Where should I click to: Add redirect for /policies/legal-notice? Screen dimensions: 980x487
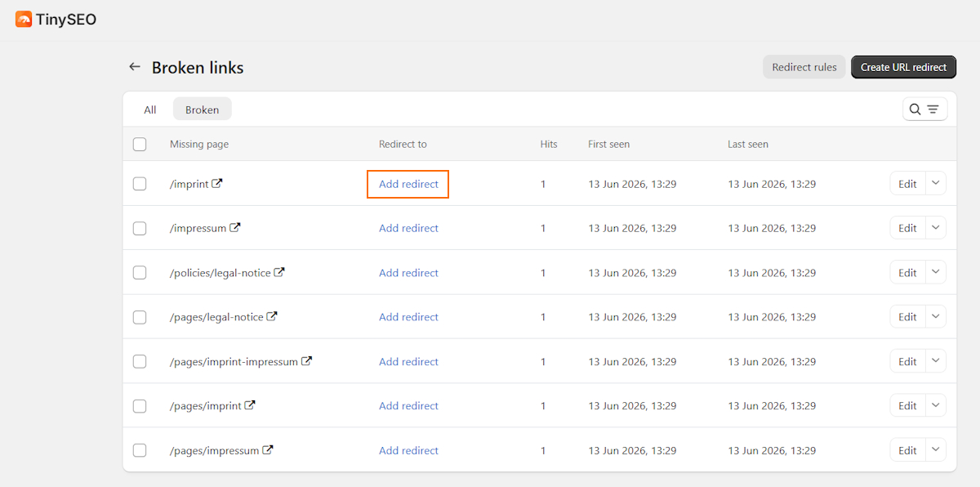(408, 273)
